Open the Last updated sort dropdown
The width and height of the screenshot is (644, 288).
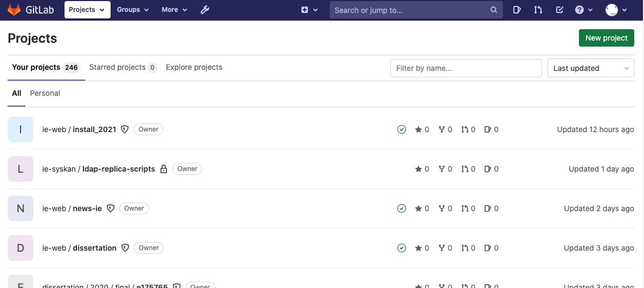coord(591,68)
